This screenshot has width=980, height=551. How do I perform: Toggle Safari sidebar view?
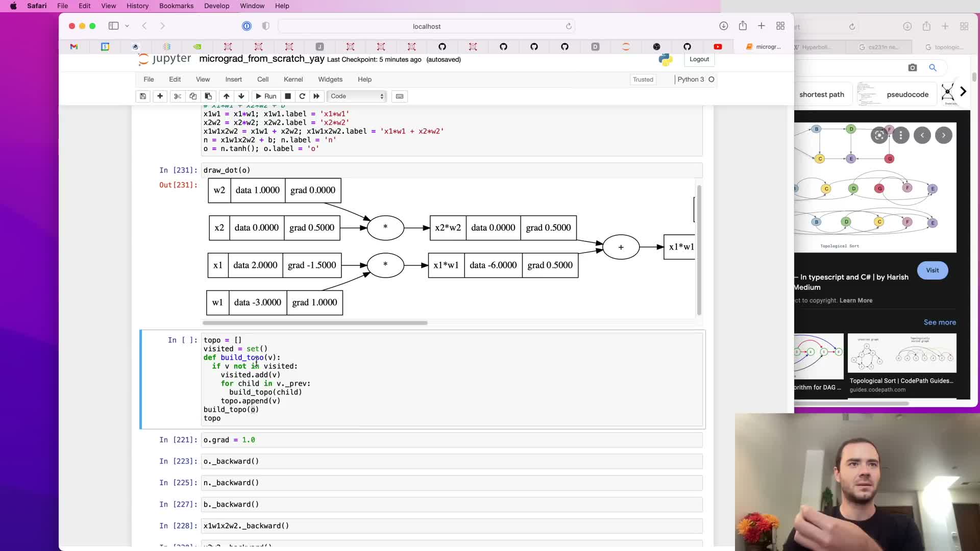(113, 26)
